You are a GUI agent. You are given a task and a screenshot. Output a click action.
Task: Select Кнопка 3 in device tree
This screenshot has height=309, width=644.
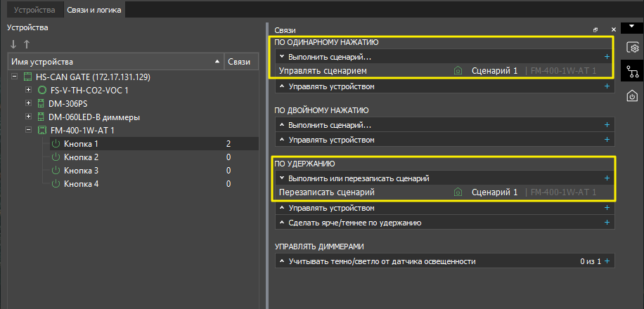pyautogui.click(x=81, y=171)
